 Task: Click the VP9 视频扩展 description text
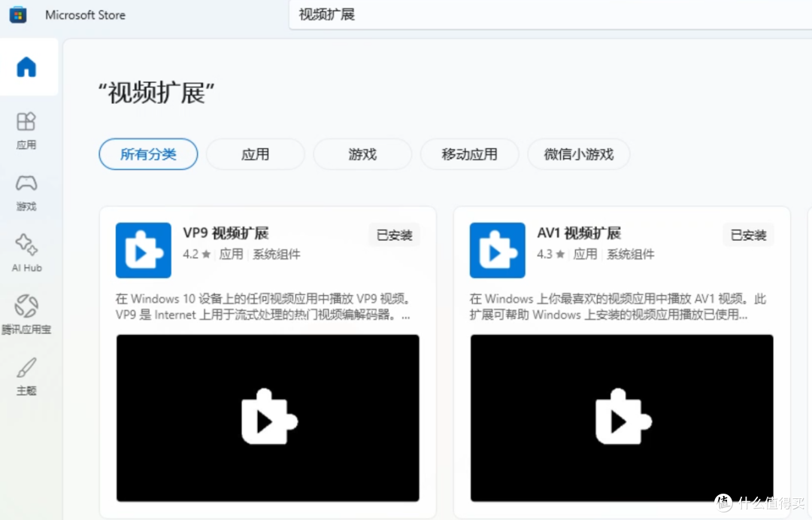[x=263, y=306]
